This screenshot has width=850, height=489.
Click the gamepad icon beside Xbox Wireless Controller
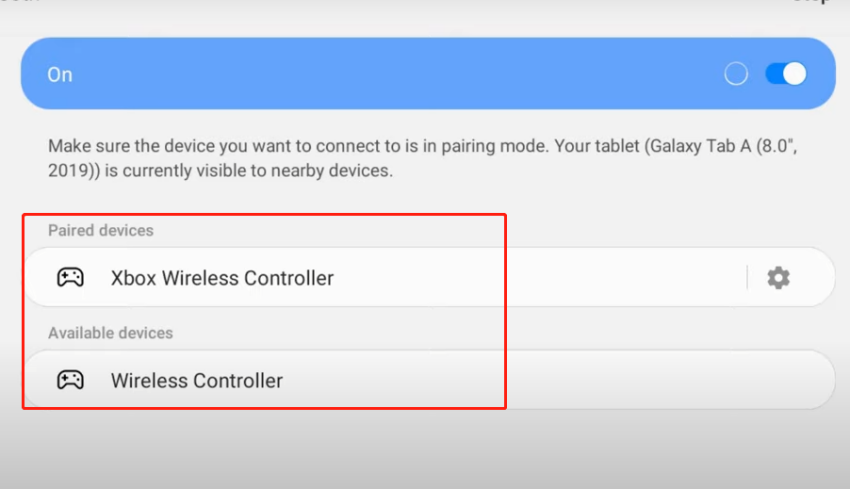70,278
